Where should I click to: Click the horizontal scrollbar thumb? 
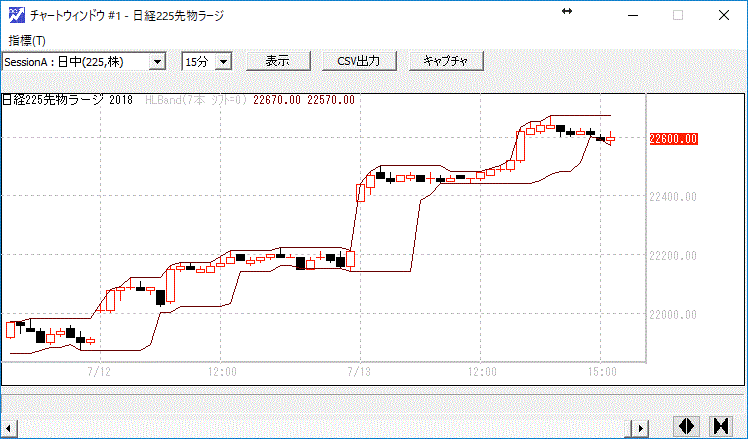tap(629, 427)
